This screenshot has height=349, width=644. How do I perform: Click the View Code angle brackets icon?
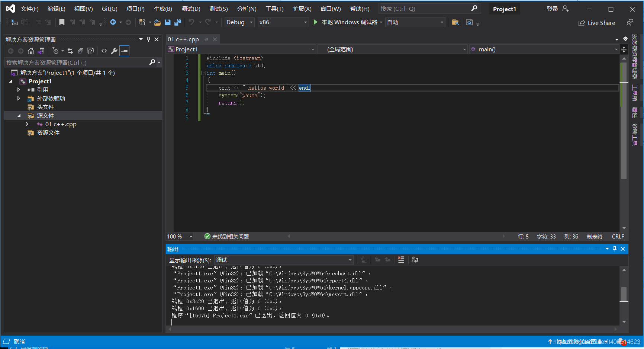[104, 51]
